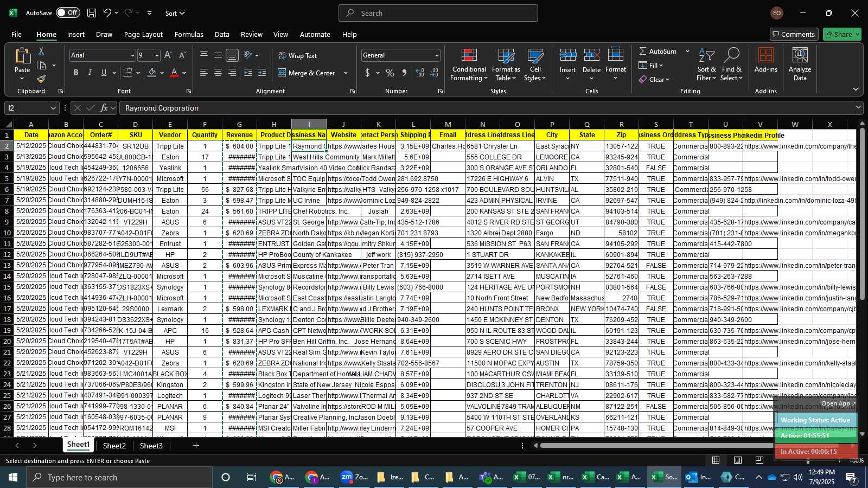The height and width of the screenshot is (488, 868).
Task: Apply Percent Style format
Action: (x=390, y=73)
